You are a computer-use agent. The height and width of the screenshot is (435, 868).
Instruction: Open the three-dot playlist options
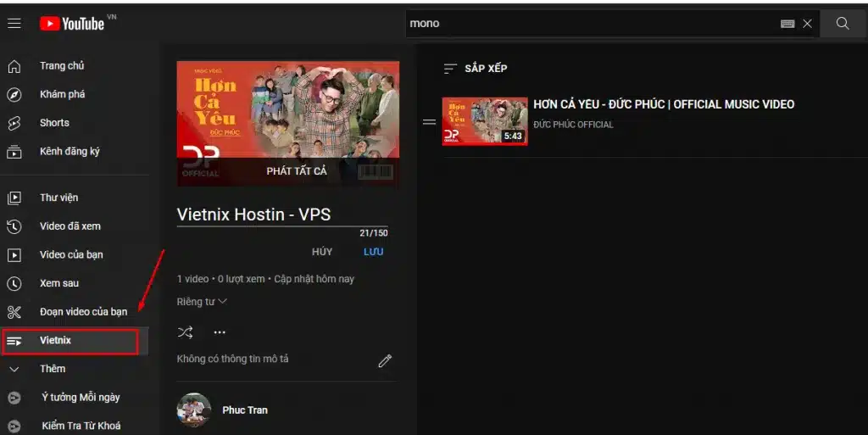[220, 332]
